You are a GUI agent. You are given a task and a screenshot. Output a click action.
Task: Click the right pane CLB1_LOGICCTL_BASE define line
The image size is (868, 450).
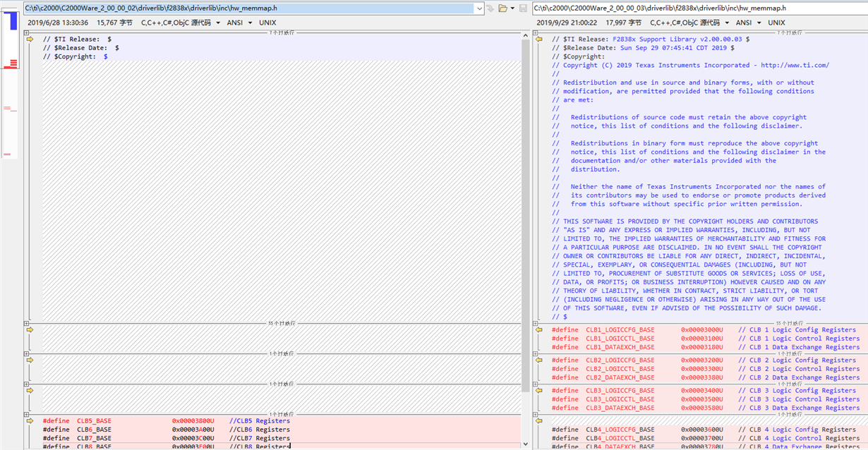pyautogui.click(x=706, y=339)
